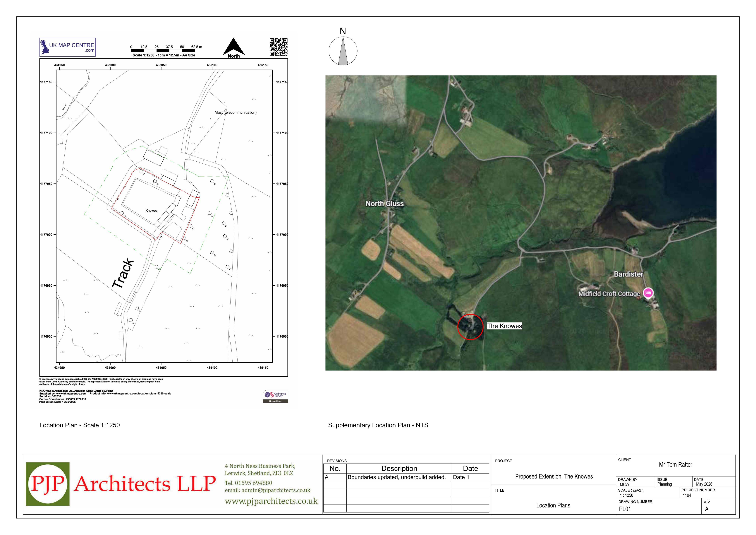Click the admin@pjparchitects.co.uk email address
This screenshot has width=756, height=535.
[276, 490]
